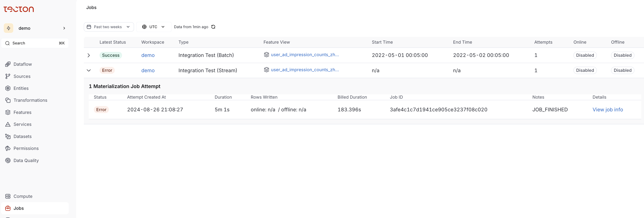Click the Tecton logo
This screenshot has width=644, height=218.
[19, 9]
